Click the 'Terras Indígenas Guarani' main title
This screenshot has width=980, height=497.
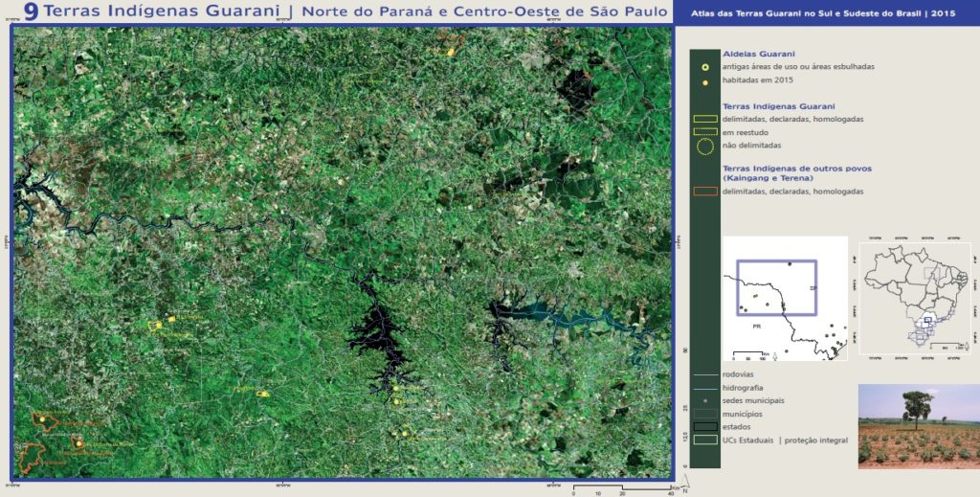pos(162,11)
